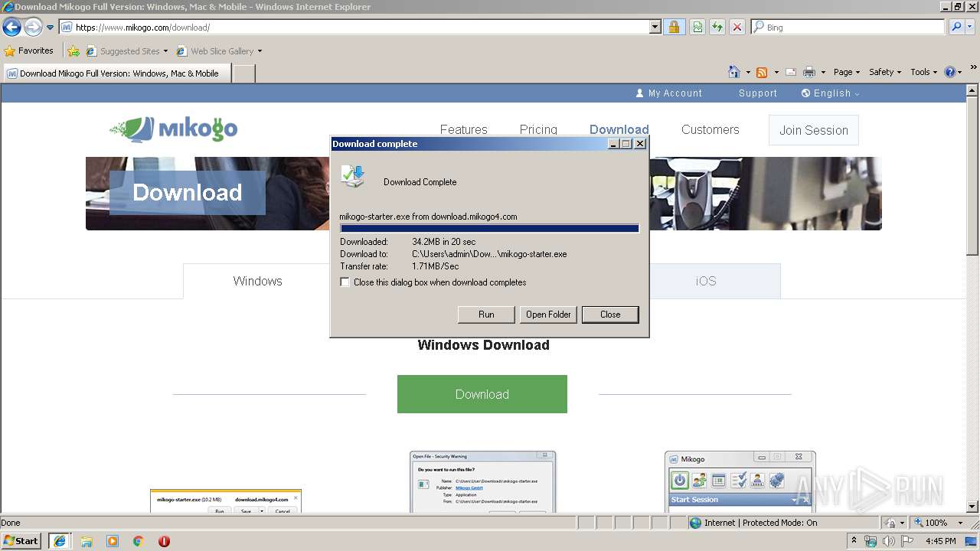Click the green Download button

point(482,394)
